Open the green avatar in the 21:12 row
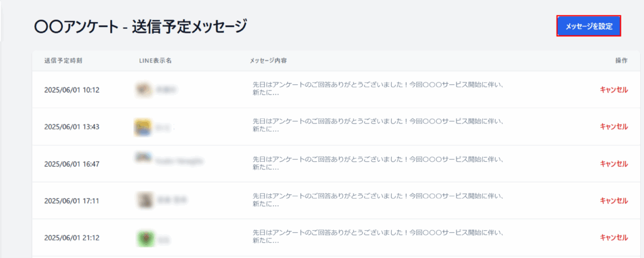 [146, 238]
